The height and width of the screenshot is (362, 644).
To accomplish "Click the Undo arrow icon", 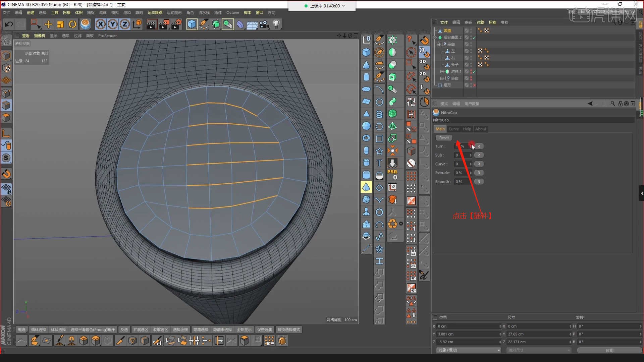I will point(9,24).
